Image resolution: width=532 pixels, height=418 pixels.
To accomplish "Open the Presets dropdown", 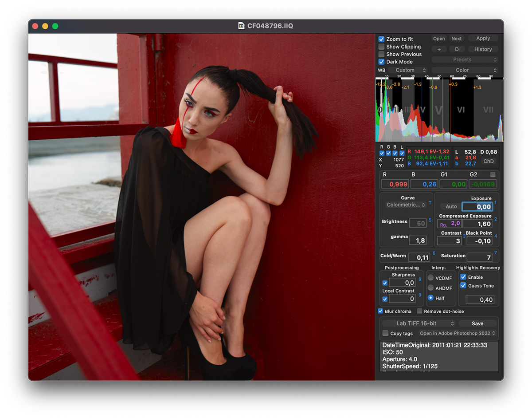I will point(465,59).
